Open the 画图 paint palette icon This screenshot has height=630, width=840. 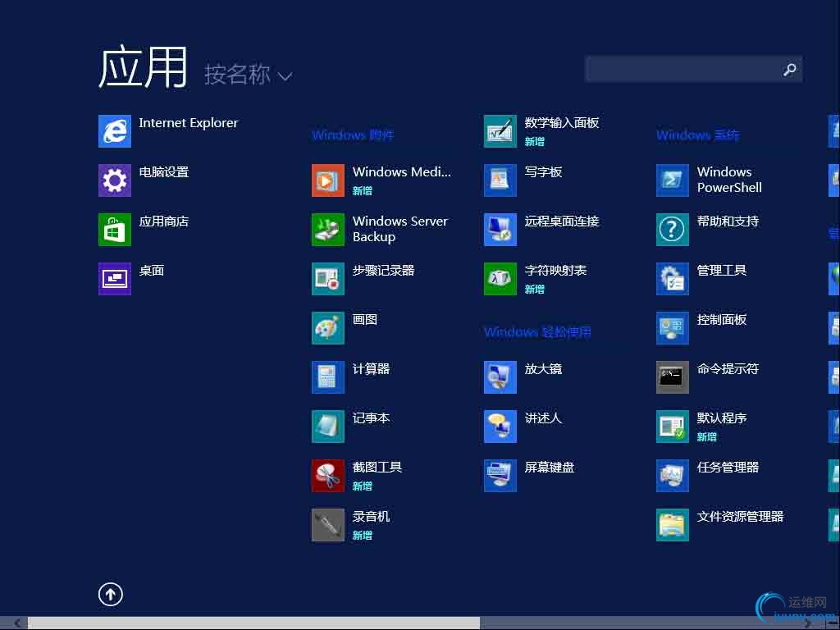[328, 328]
